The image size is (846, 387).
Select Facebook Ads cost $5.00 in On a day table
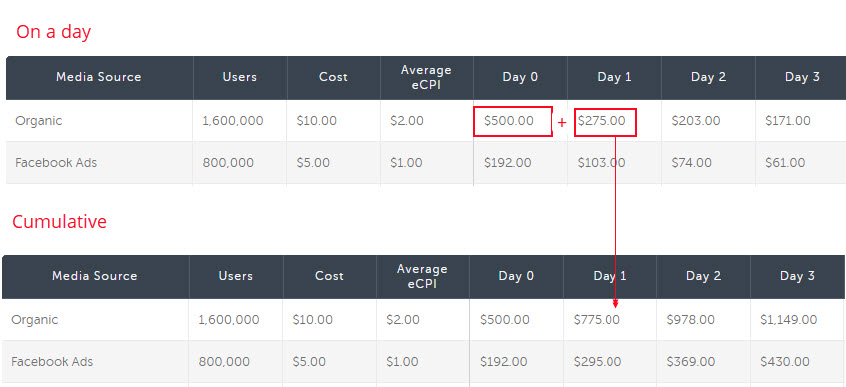point(313,162)
